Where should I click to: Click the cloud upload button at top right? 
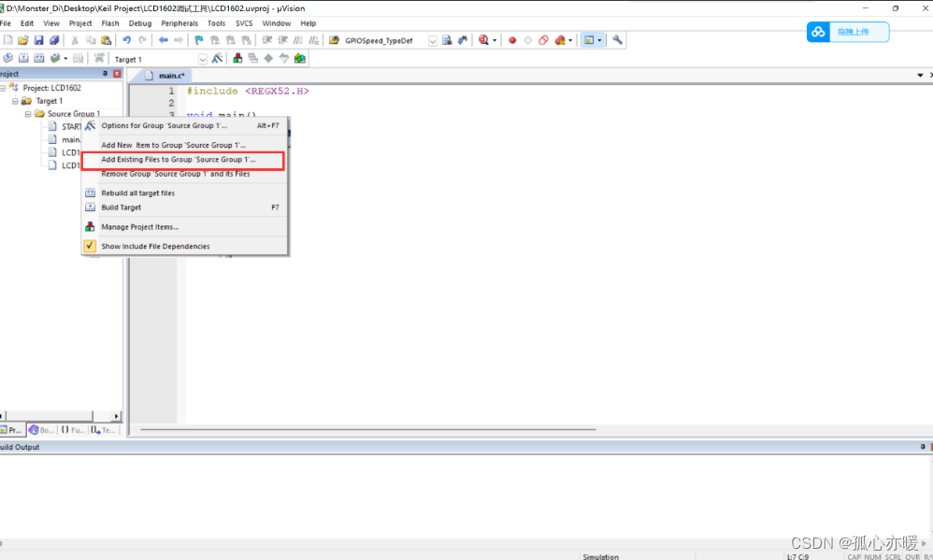point(848,32)
